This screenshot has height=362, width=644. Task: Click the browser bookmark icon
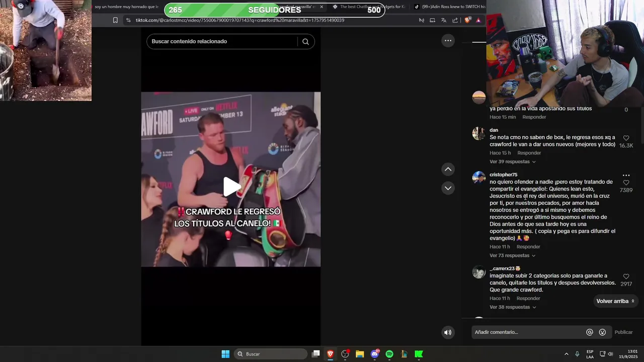(x=115, y=20)
